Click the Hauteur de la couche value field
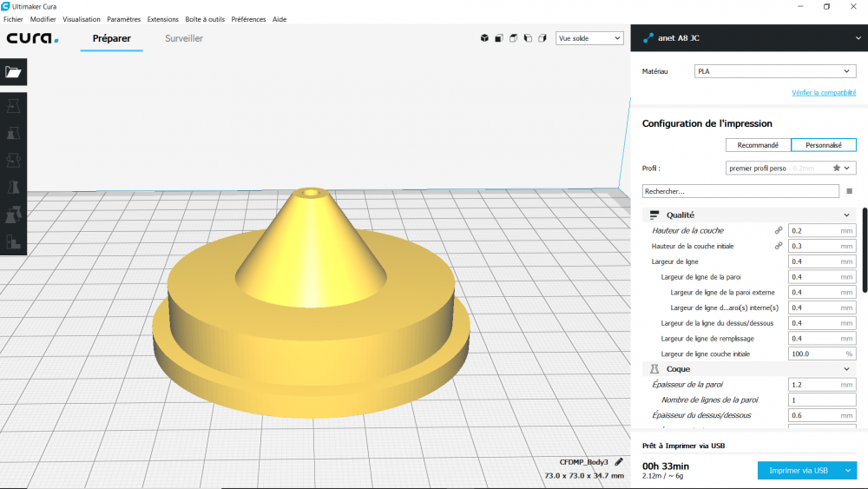 (822, 230)
